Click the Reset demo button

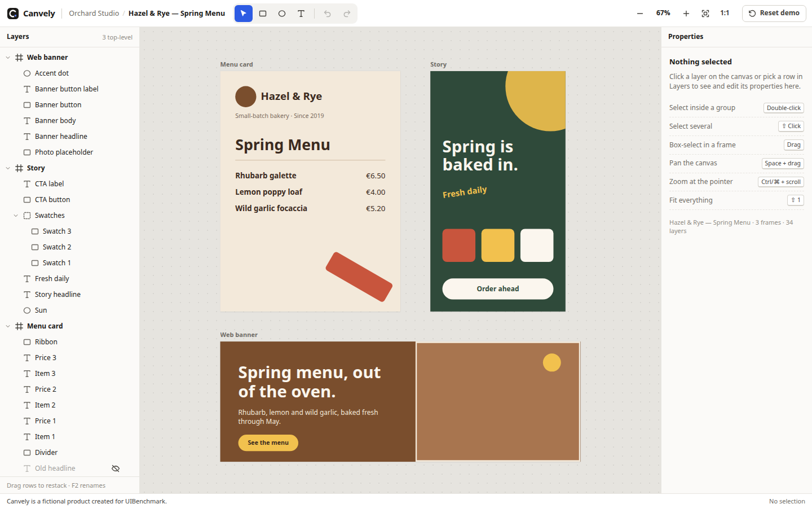(x=774, y=13)
